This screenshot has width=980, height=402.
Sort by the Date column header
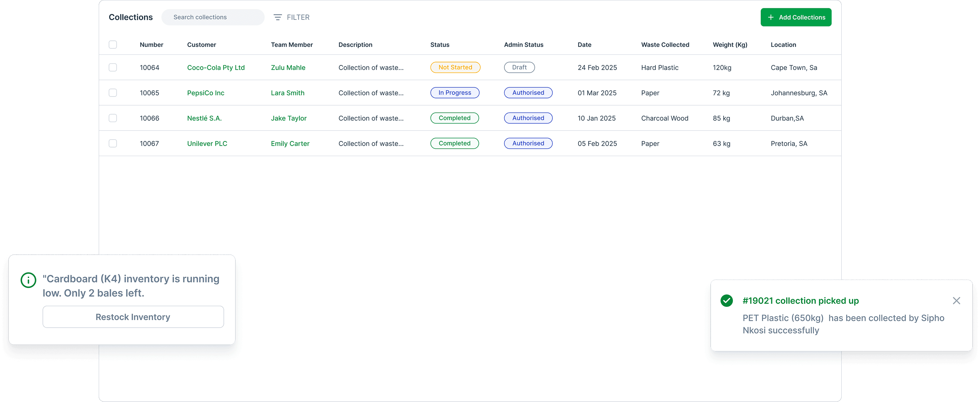[x=584, y=45]
